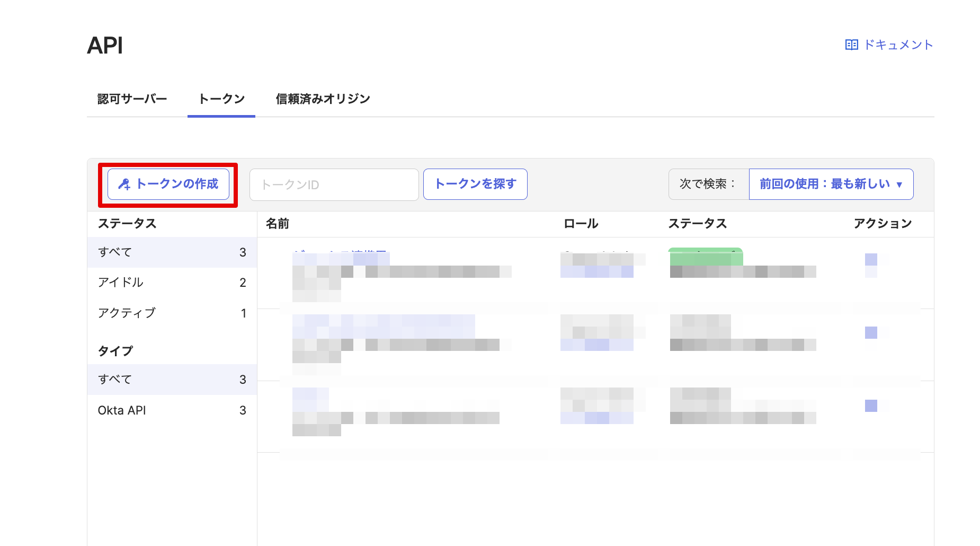Open the 認可サーバー tab
Viewport: 980px width, 546px height.
[x=132, y=99]
